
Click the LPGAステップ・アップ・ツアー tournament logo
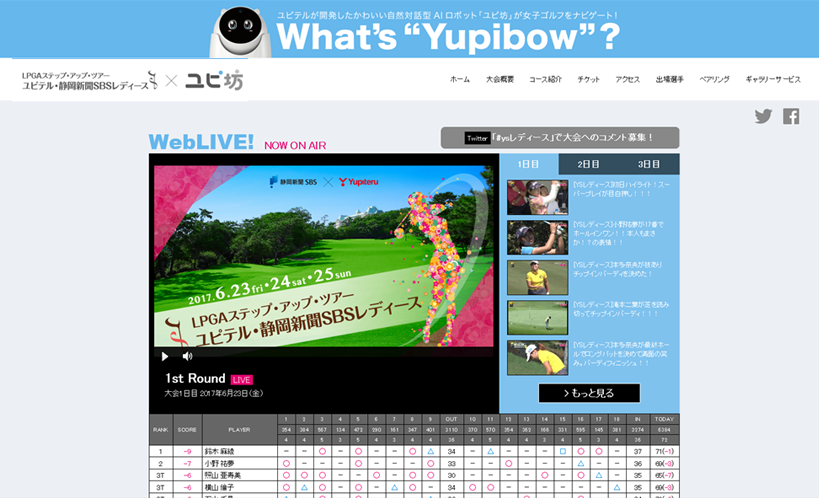89,80
